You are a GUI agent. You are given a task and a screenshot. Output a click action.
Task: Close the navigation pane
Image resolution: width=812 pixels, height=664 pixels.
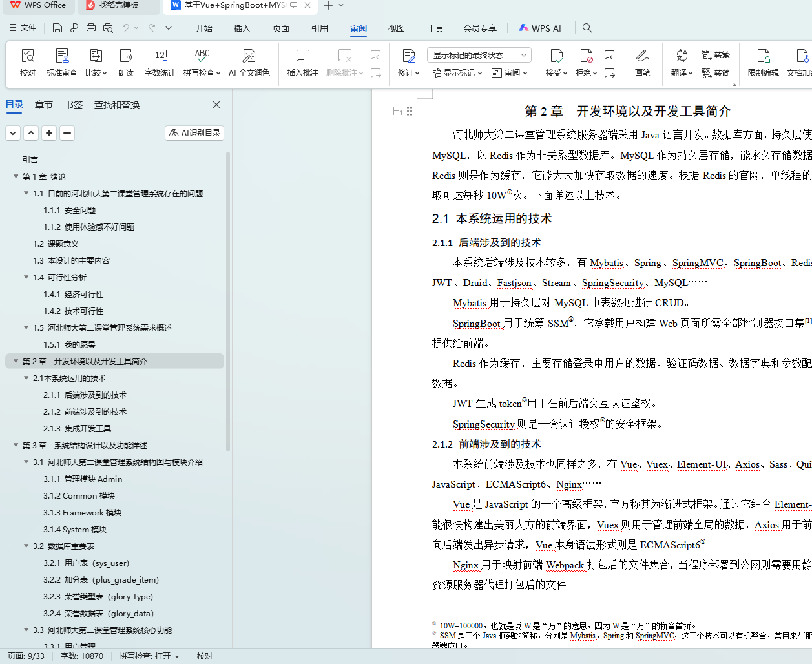tap(216, 105)
